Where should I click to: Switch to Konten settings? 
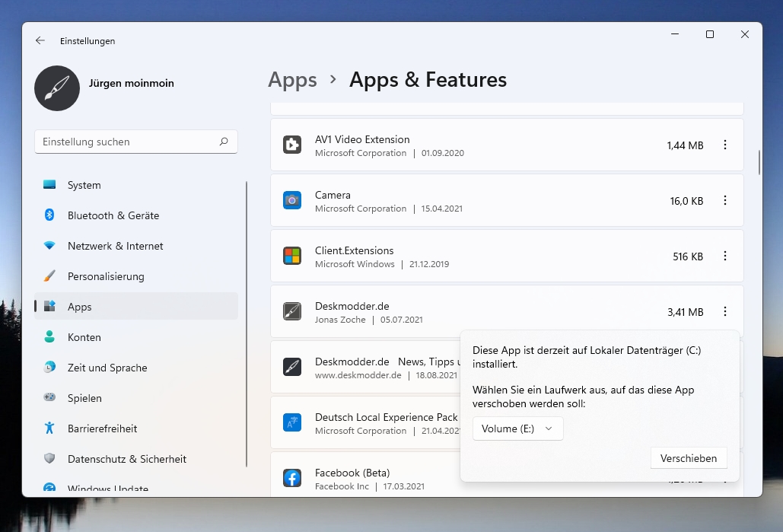pyautogui.click(x=135, y=337)
